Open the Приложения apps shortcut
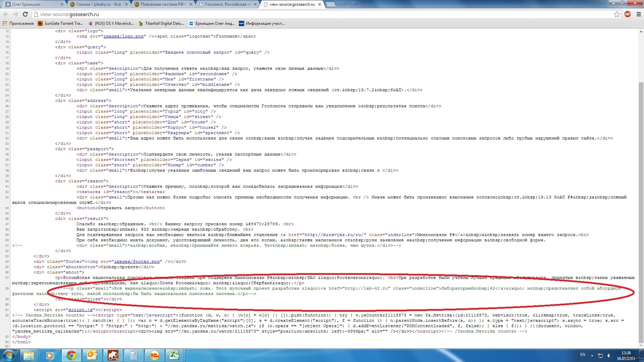 pyautogui.click(x=18, y=23)
